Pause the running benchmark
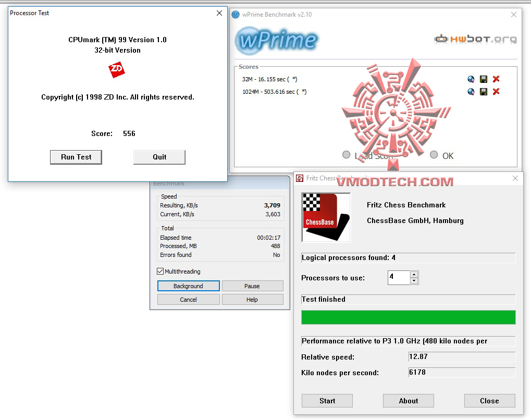Viewport: 531px width, 420px height. pos(252,286)
